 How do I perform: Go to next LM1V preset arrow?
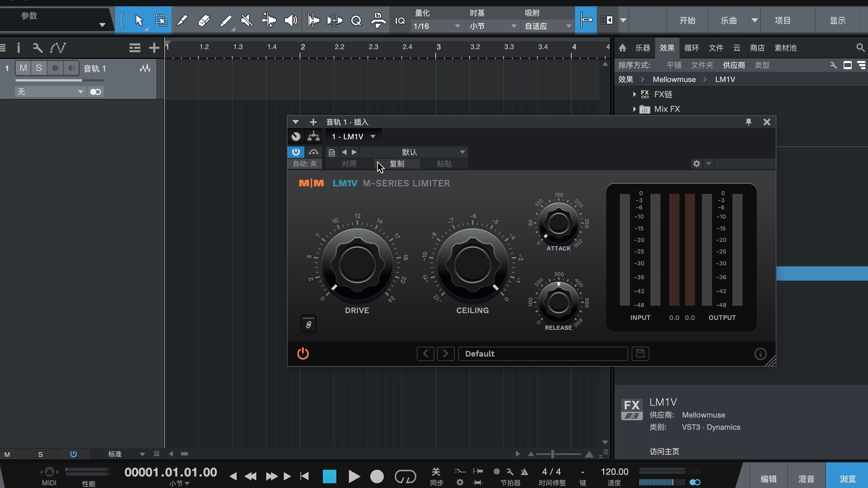(x=445, y=353)
